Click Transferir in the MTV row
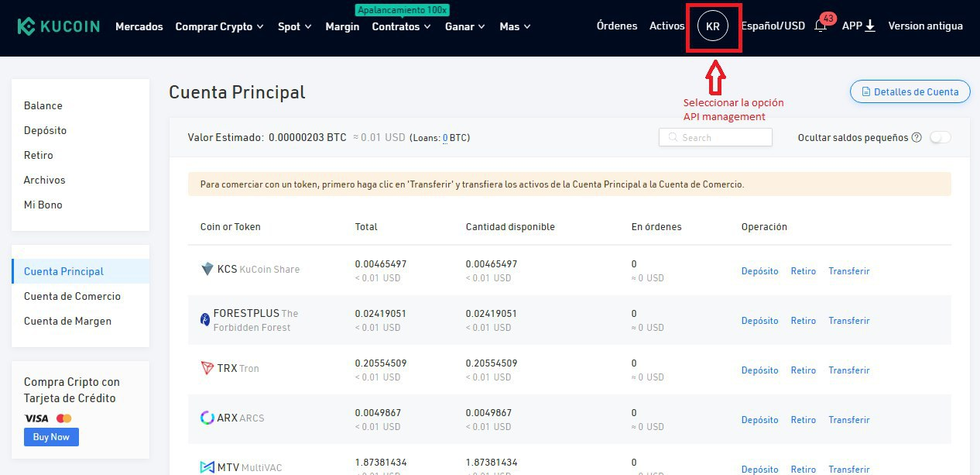980x475 pixels. 849,470
